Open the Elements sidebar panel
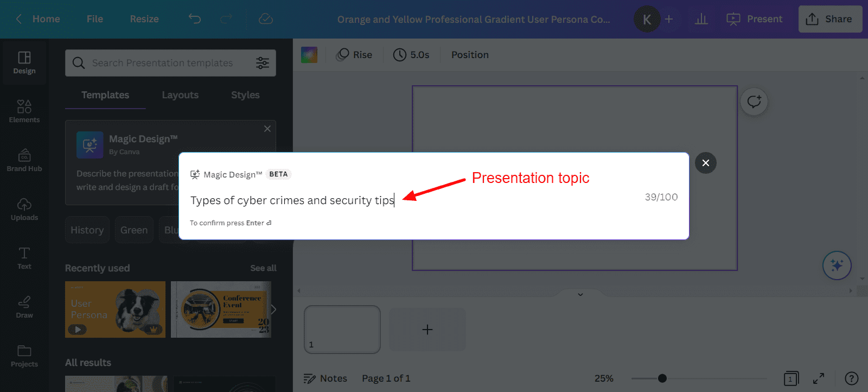Image resolution: width=868 pixels, height=392 pixels. click(24, 111)
